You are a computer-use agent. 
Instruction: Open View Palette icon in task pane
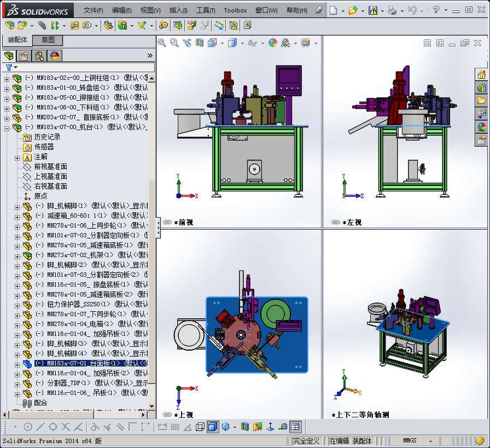[x=482, y=114]
